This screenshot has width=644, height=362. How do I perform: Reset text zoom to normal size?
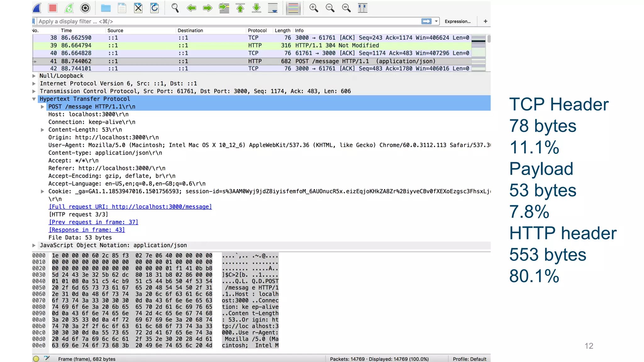tap(346, 8)
